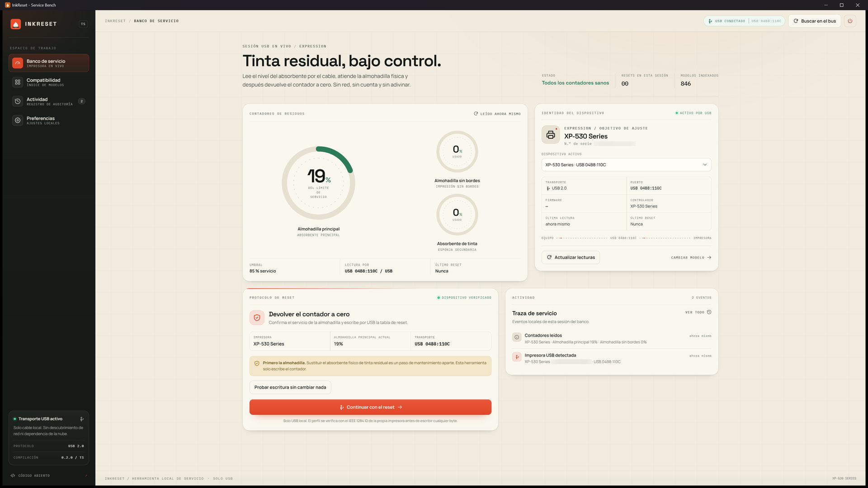The height and width of the screenshot is (488, 868).
Task: Click 'Activo por USB' status label
Action: click(x=693, y=113)
